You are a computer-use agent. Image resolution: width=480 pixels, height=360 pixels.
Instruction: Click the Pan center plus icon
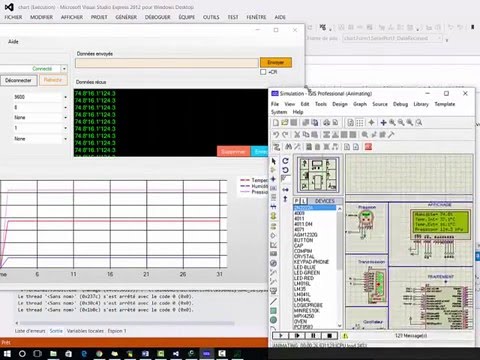(x=383, y=123)
